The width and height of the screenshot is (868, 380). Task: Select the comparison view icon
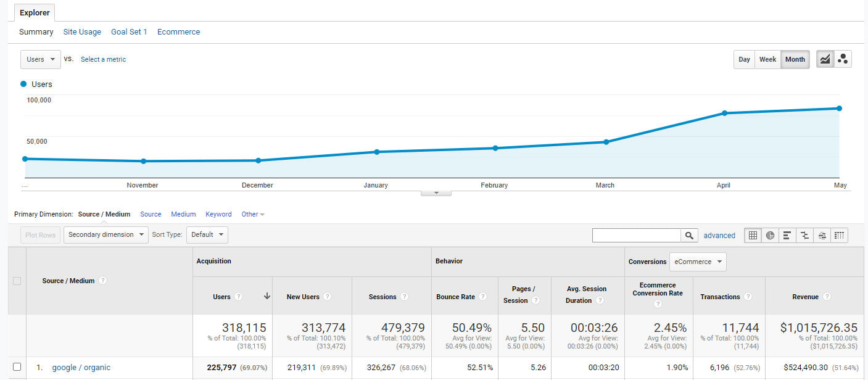coord(804,235)
